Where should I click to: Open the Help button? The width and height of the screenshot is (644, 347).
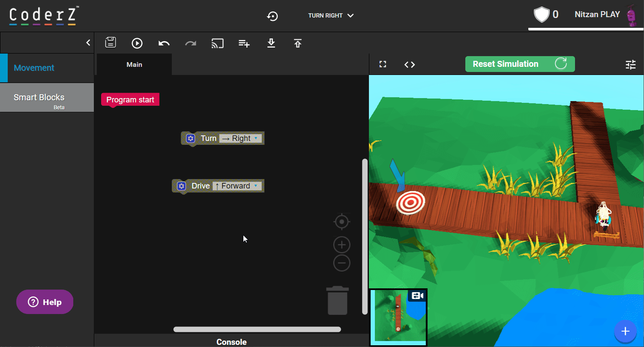(45, 302)
